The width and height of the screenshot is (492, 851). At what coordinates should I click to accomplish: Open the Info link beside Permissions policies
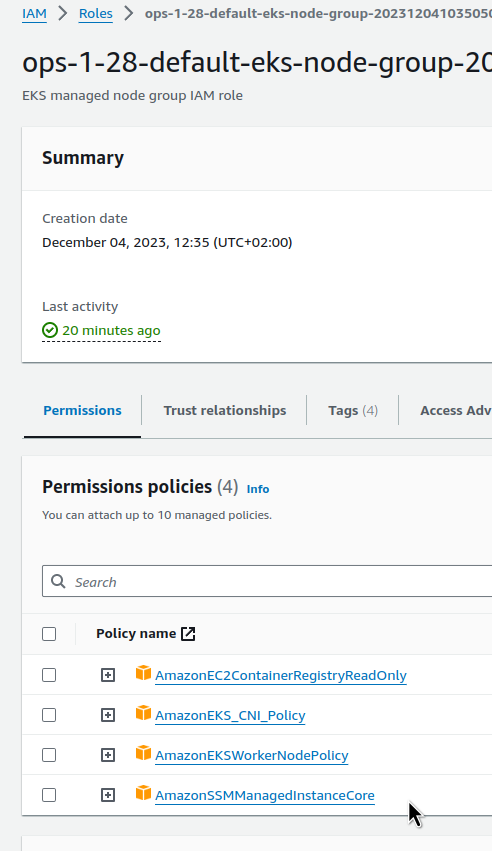tap(258, 489)
